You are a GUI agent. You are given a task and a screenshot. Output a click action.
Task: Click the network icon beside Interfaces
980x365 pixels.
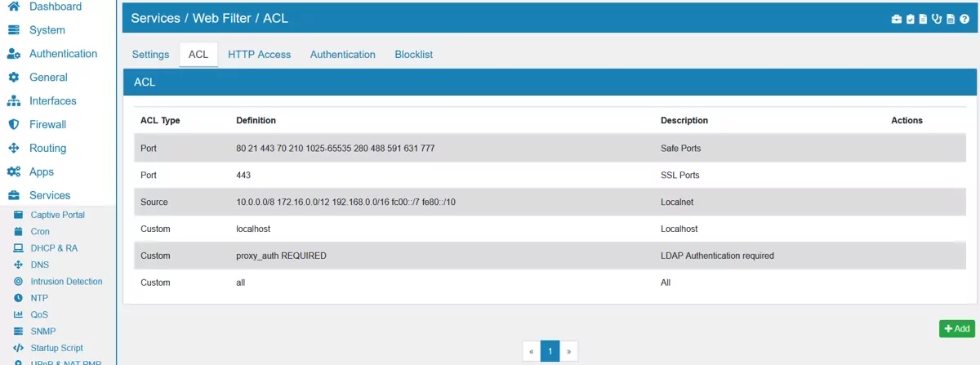(13, 101)
